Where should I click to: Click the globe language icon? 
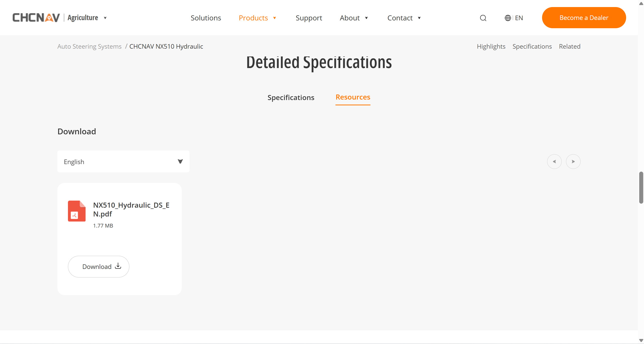pyautogui.click(x=508, y=18)
